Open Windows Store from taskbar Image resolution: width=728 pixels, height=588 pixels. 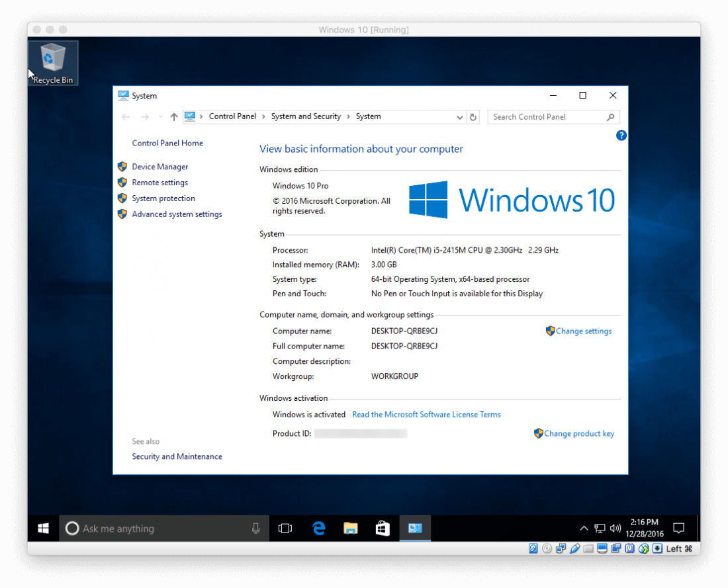pyautogui.click(x=383, y=528)
